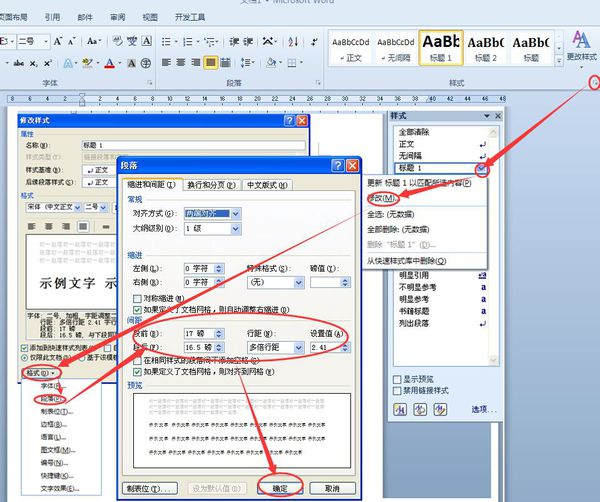Image resolution: width=600 pixels, height=502 pixels.
Task: Click the sort icon in ribbon
Action: coord(293,41)
